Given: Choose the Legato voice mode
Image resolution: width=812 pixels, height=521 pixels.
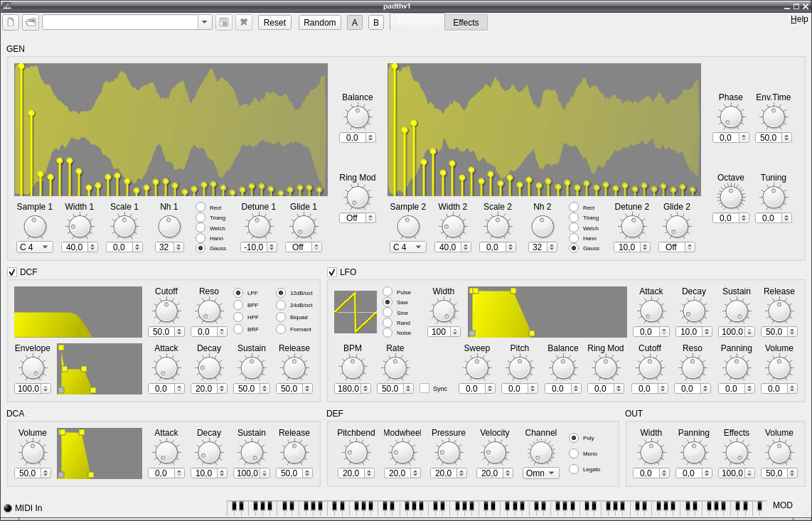Looking at the screenshot, I should [x=574, y=469].
